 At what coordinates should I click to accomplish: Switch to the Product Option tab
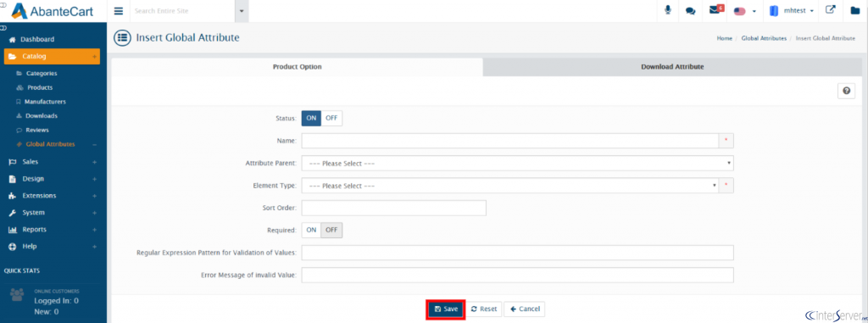click(298, 66)
